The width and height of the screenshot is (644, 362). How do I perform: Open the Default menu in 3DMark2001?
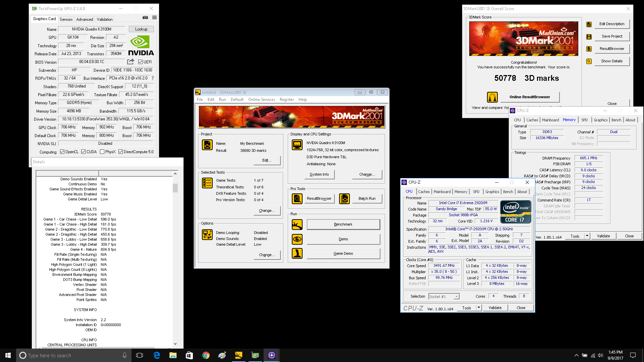[237, 100]
